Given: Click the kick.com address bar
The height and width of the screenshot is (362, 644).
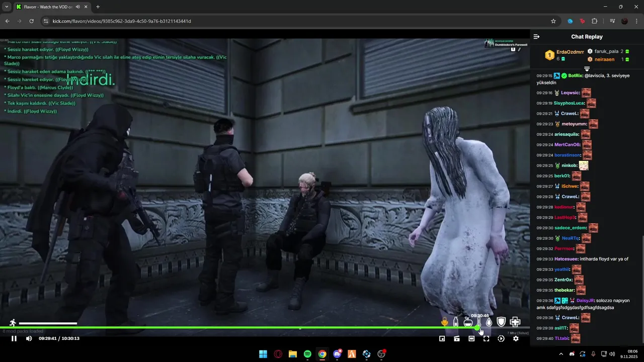Looking at the screenshot, I should tap(299, 21).
